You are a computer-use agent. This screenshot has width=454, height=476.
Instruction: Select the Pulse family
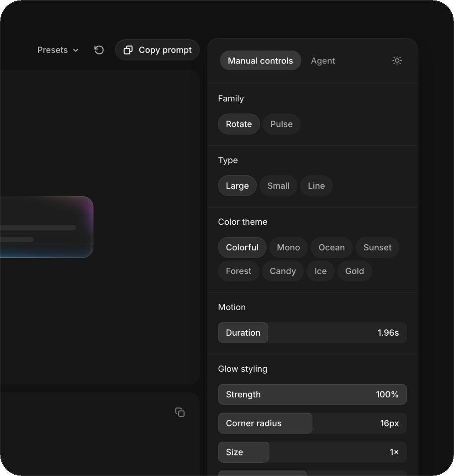coord(281,124)
